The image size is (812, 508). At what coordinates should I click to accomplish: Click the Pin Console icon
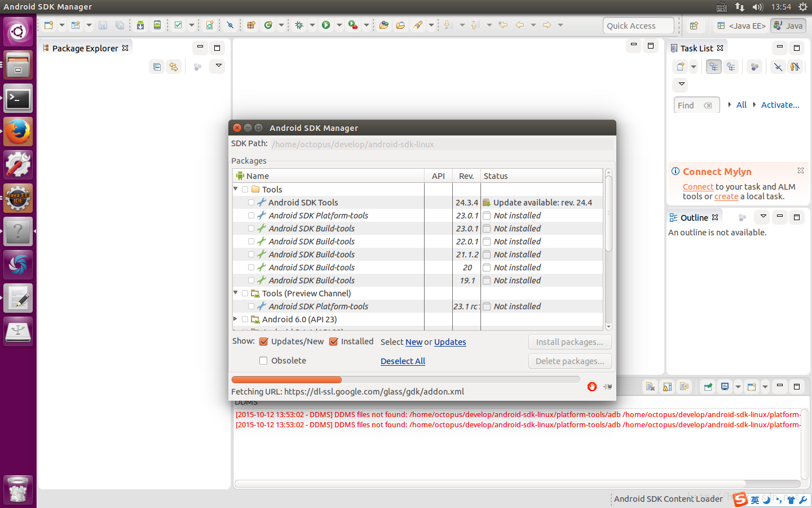[x=708, y=387]
